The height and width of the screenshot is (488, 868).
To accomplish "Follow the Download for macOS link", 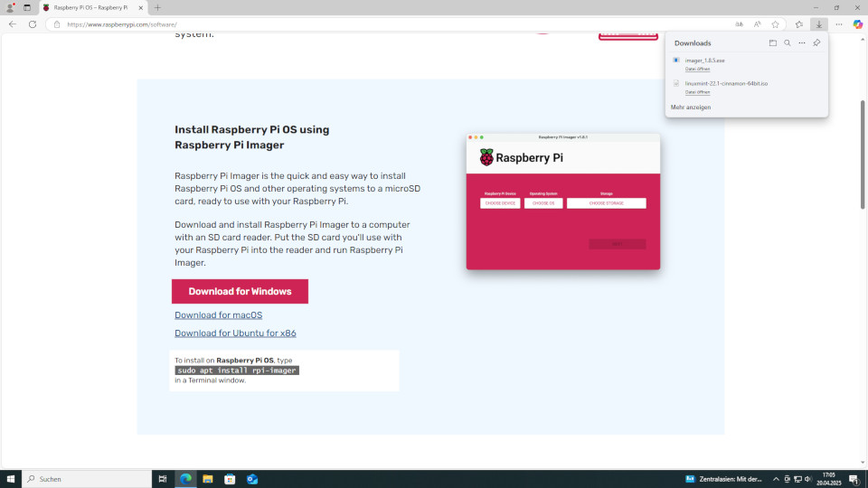I will pos(218,314).
